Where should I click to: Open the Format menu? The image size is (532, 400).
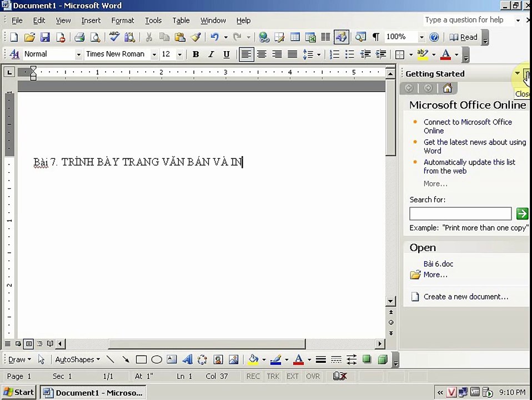[x=123, y=21]
